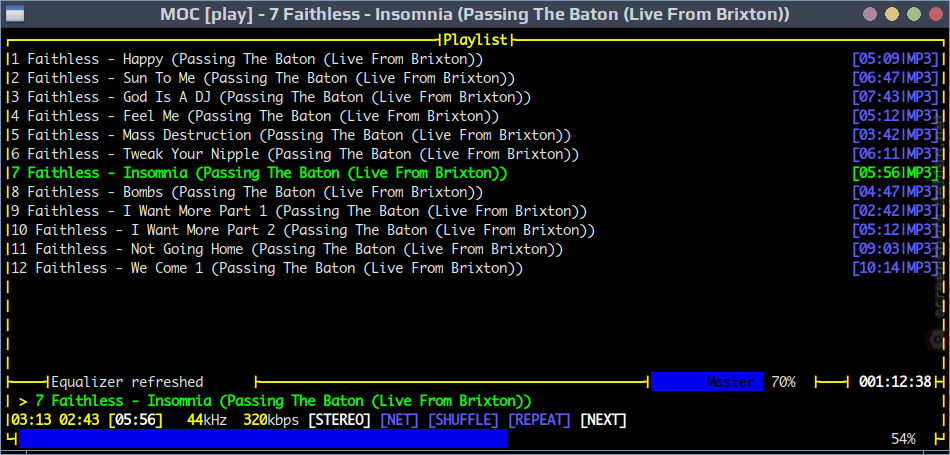Click the blue playback progress bar
The width and height of the screenshot is (950, 455).
[263, 439]
